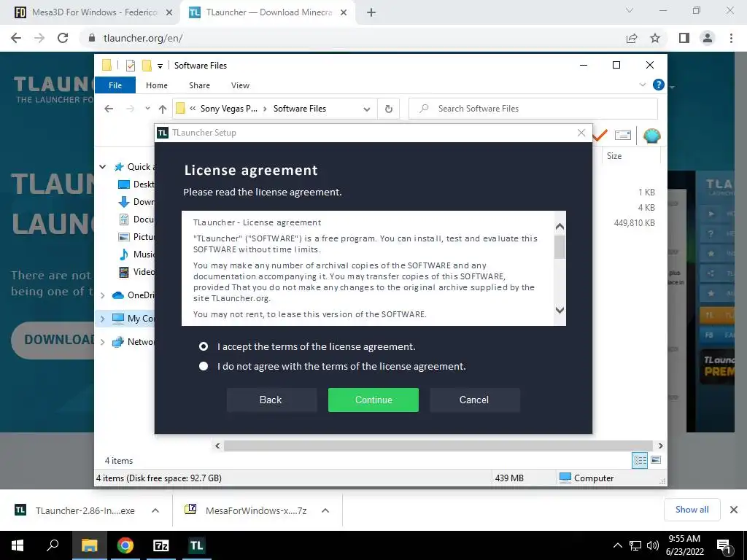Select Desktop in the navigation pane
This screenshot has height=560, width=747.
[136, 184]
